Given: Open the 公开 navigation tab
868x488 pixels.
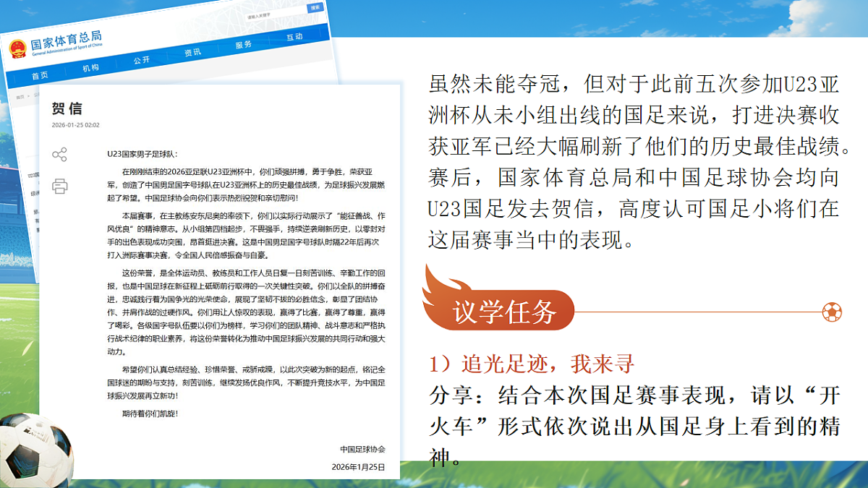Looking at the screenshot, I should pyautogui.click(x=142, y=60).
